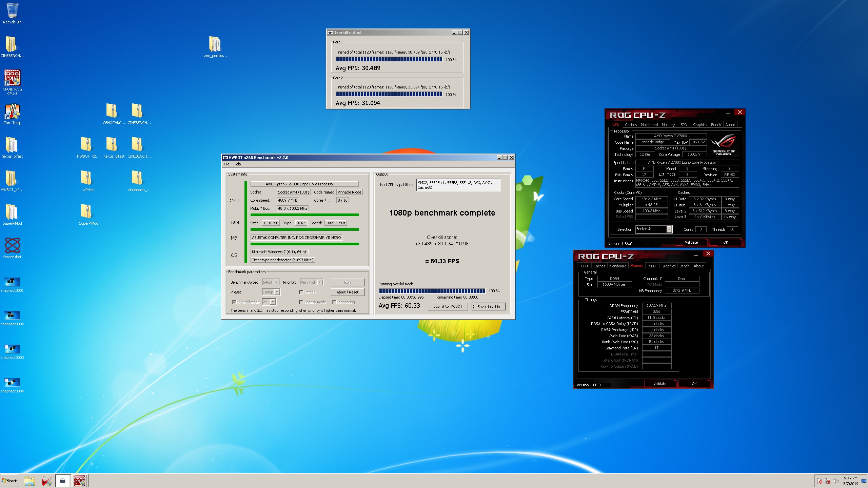Switch to Memory tab in upper CPU-Z window
868x488 pixels.
click(668, 125)
